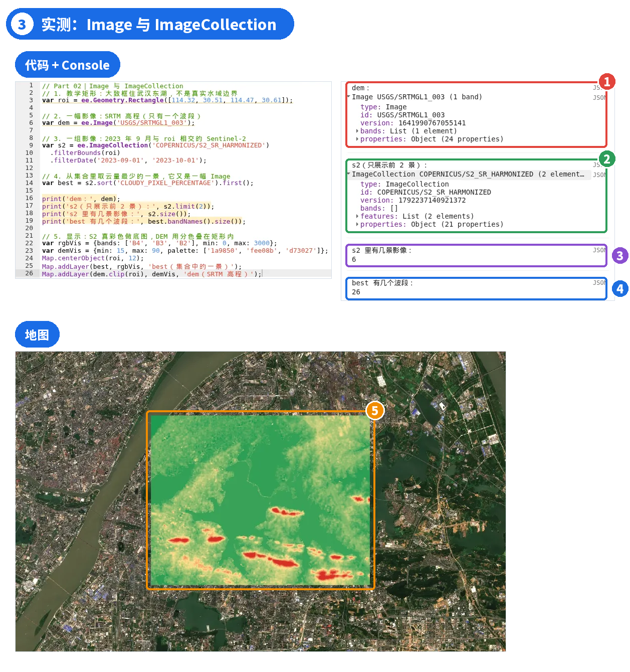Click the console result value '26'
Image resolution: width=630 pixels, height=672 pixels.
click(356, 292)
